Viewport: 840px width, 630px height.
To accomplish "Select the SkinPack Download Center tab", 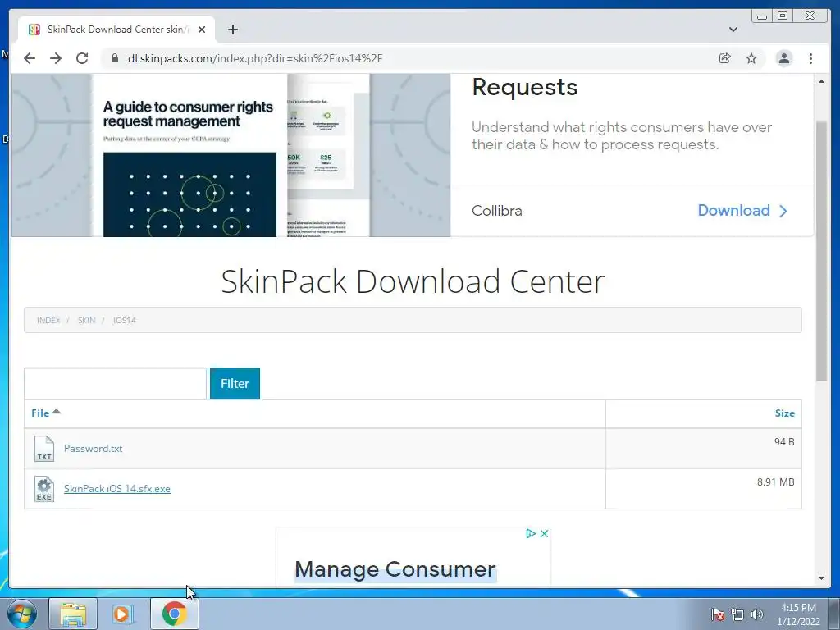I will pyautogui.click(x=116, y=30).
